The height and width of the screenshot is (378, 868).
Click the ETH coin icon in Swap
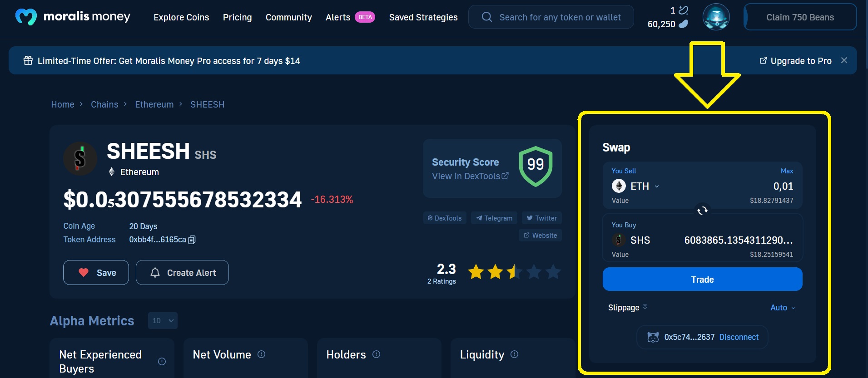pos(619,186)
